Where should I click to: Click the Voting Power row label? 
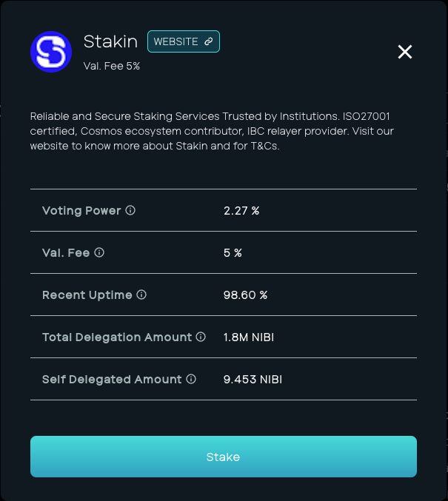81,211
